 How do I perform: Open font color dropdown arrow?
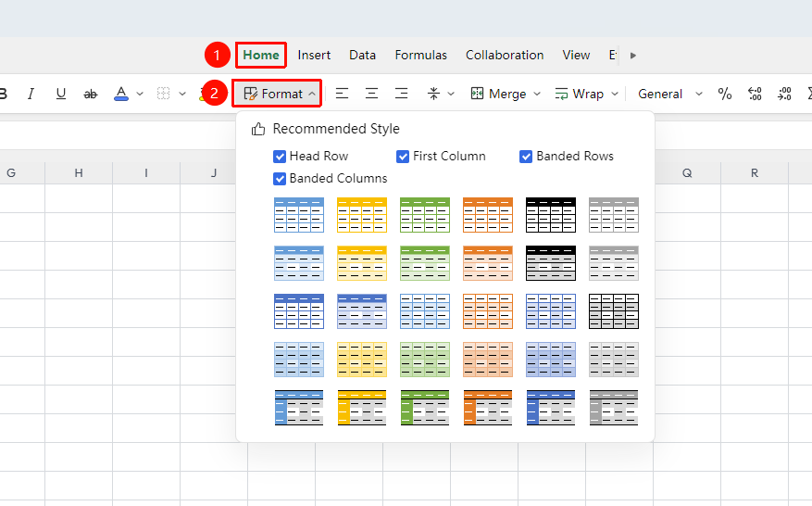[140, 94]
